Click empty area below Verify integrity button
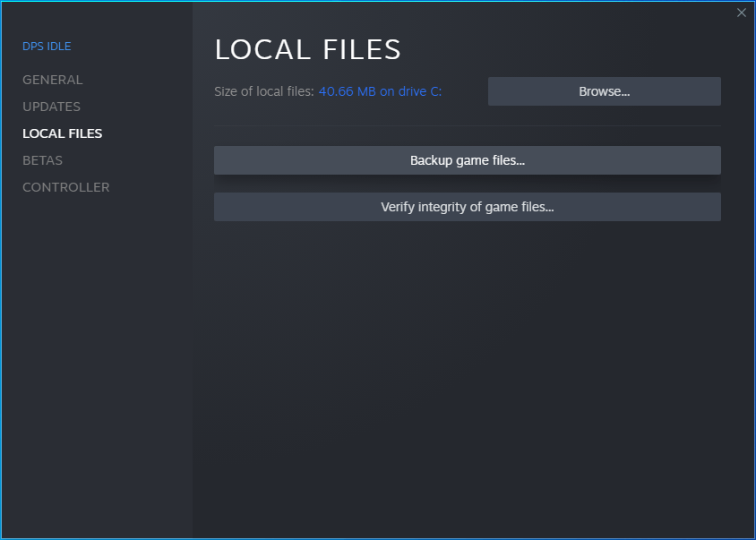The width and height of the screenshot is (756, 540). 467,358
